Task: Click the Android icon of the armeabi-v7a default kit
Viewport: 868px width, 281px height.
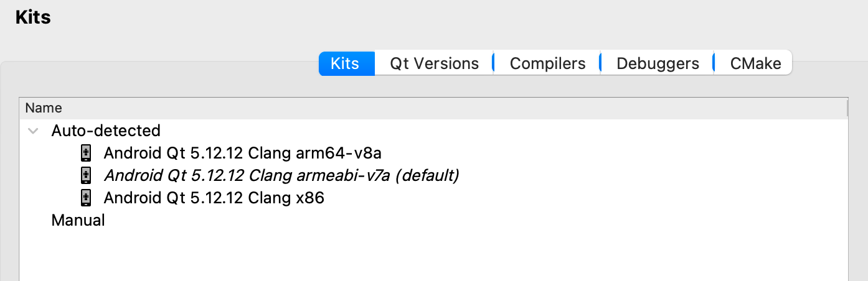Action: click(86, 175)
